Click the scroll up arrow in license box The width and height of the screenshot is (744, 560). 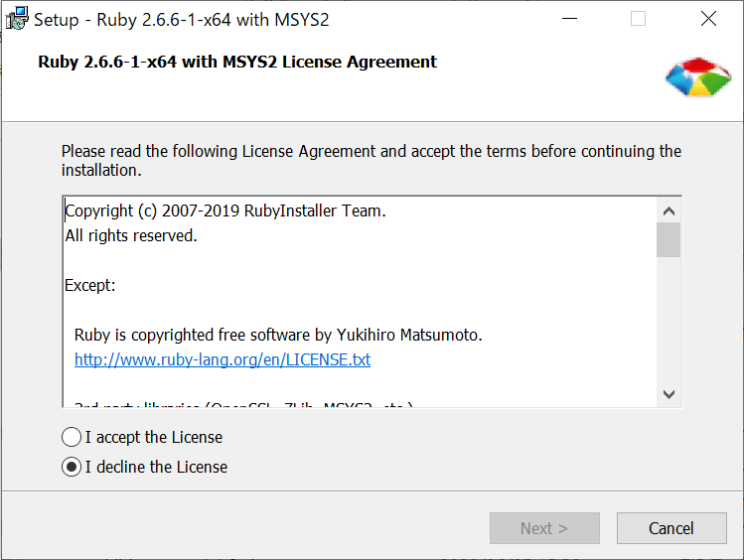point(669,211)
